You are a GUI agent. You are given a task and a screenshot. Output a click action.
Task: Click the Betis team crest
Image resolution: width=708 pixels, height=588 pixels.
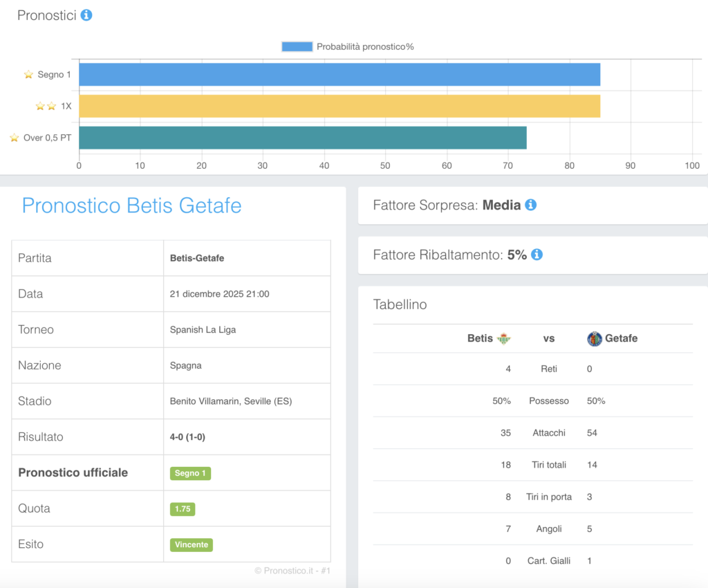[x=503, y=338]
